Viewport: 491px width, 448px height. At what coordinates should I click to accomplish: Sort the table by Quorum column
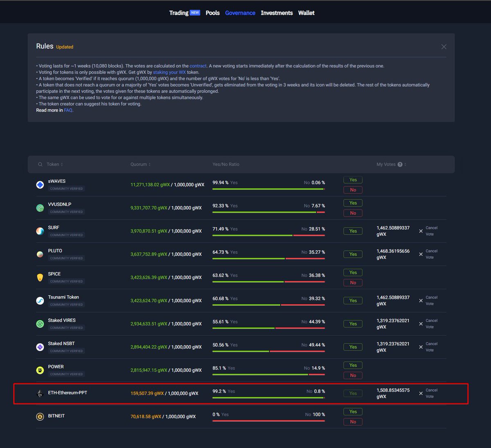click(x=141, y=164)
